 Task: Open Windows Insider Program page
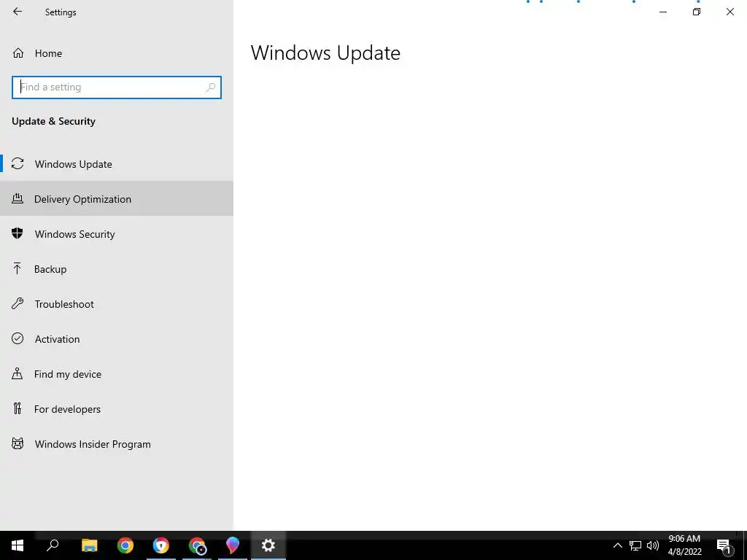117,444
